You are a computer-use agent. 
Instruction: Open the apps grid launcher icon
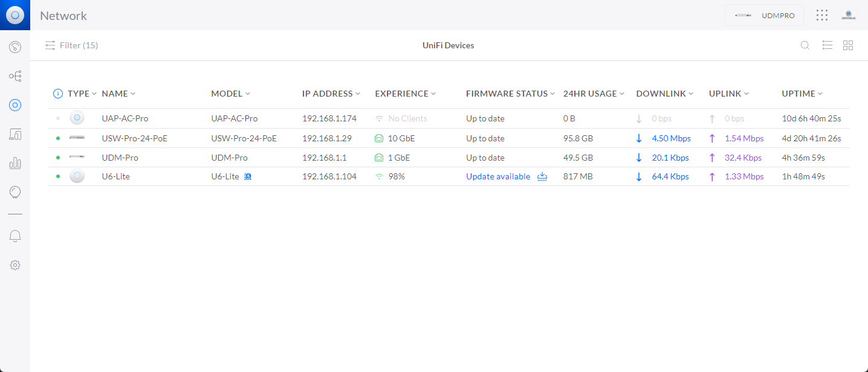[x=822, y=15]
